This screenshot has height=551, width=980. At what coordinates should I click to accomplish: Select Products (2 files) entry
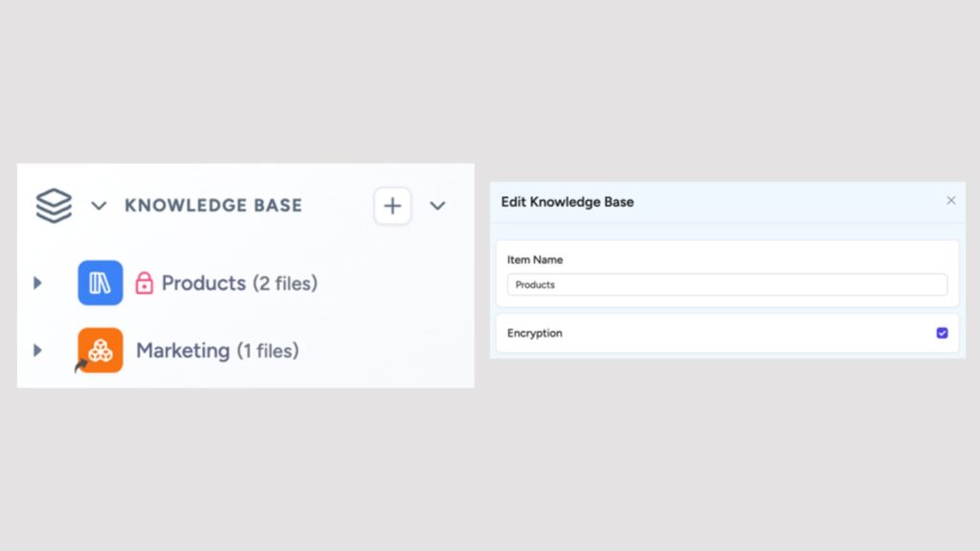coord(239,283)
